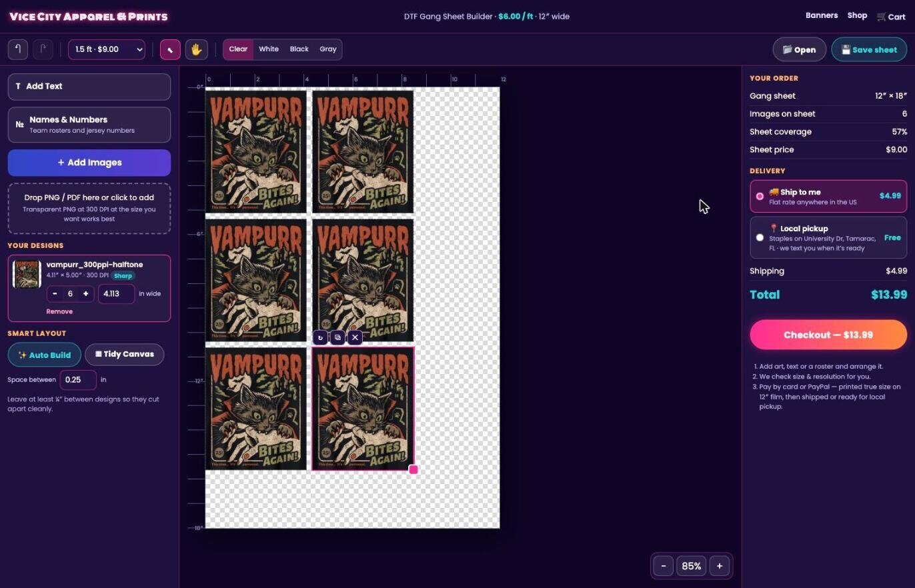
Task: Run Auto Build smart layout
Action: tap(44, 355)
